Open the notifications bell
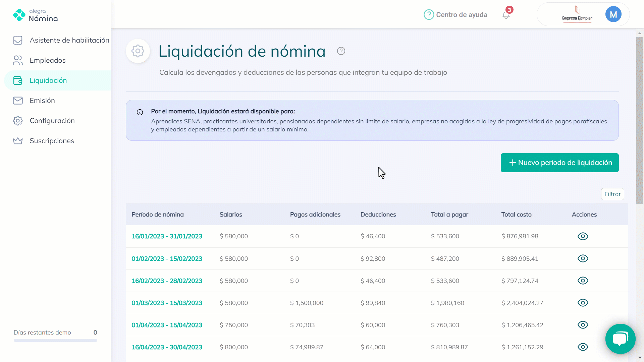This screenshot has width=644, height=362. (x=505, y=15)
